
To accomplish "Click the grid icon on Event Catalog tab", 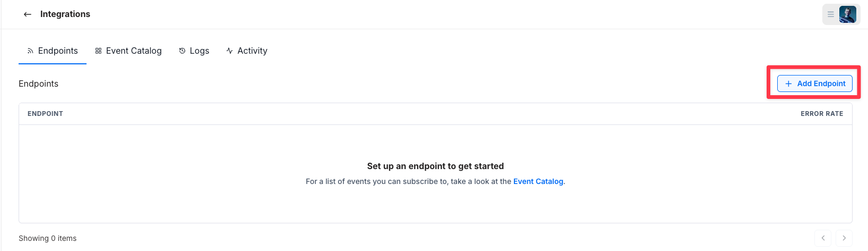I will point(98,51).
